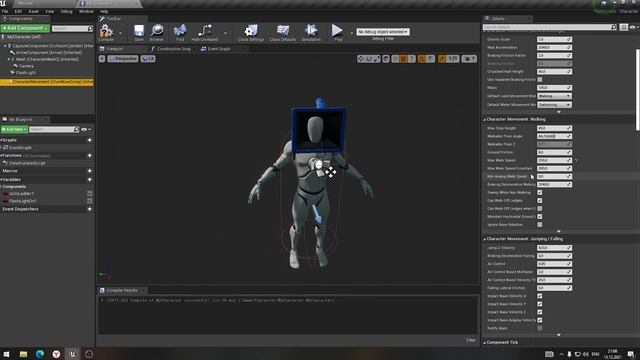
Task: Toggle Hide Unrelated nodes icon
Action: tap(204, 31)
